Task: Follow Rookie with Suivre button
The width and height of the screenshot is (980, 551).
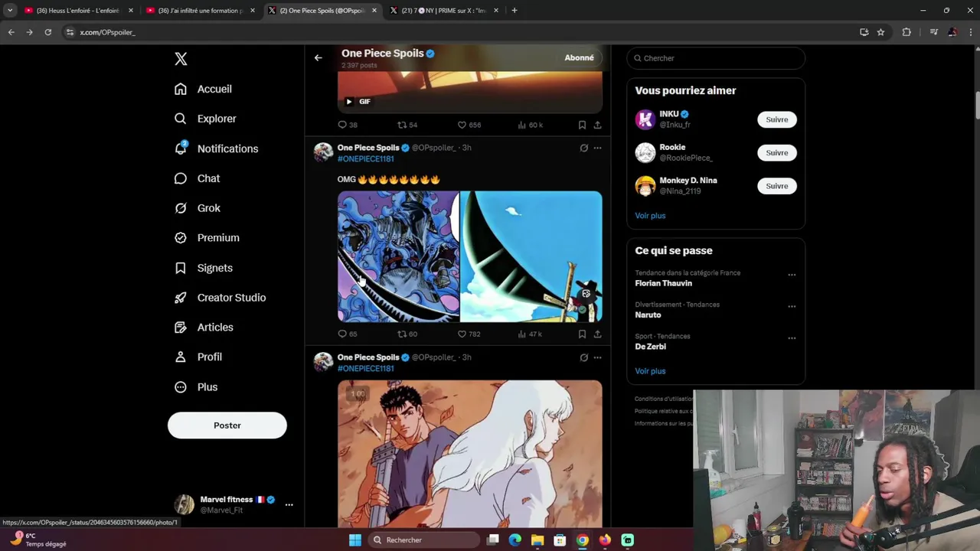Action: point(777,152)
